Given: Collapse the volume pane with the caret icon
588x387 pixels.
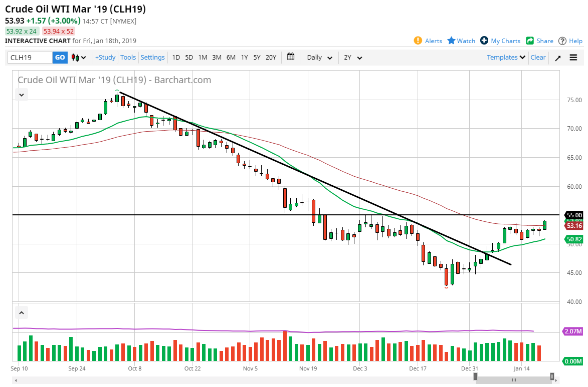Looking at the screenshot, I should [x=21, y=312].
